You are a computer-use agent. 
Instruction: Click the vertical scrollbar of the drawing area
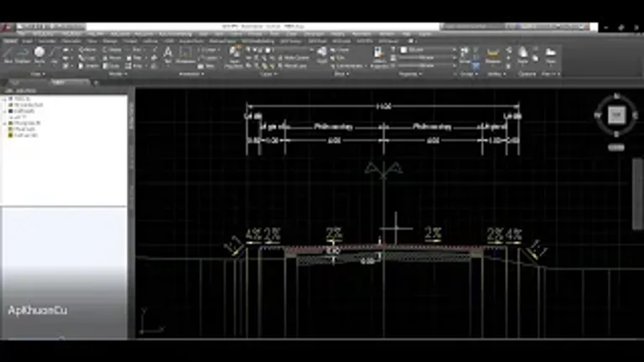click(637, 194)
